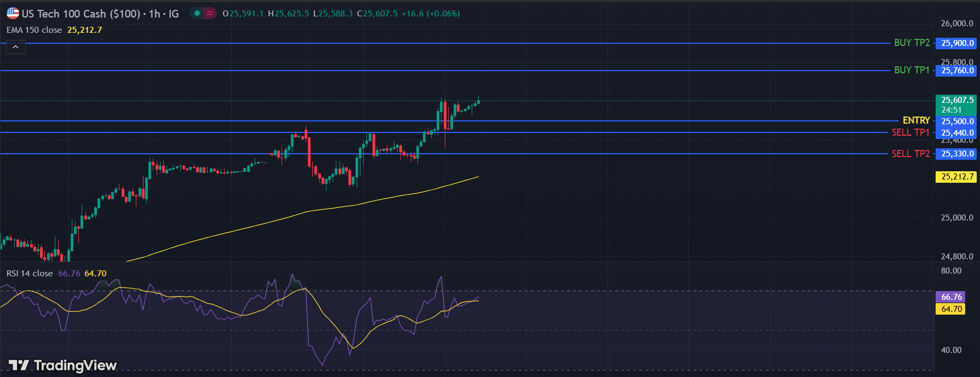Click the SELL TP2 line label
This screenshot has width=980, height=377.
coord(910,154)
